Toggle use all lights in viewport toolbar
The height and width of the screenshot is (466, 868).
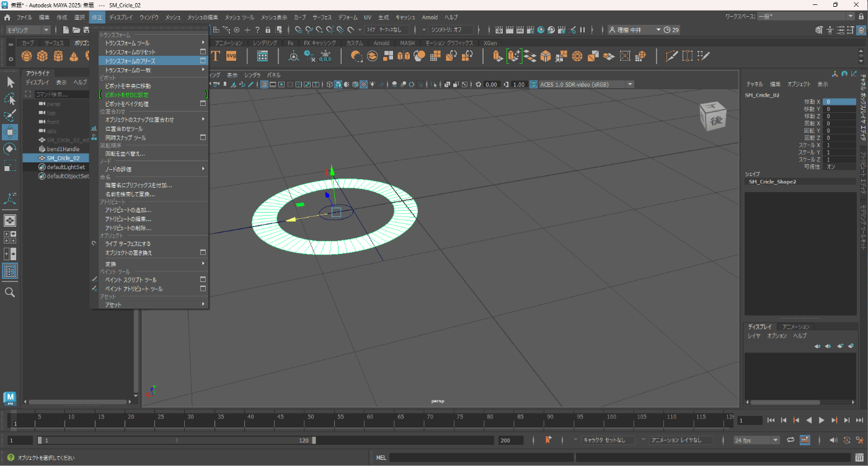pyautogui.click(x=372, y=84)
